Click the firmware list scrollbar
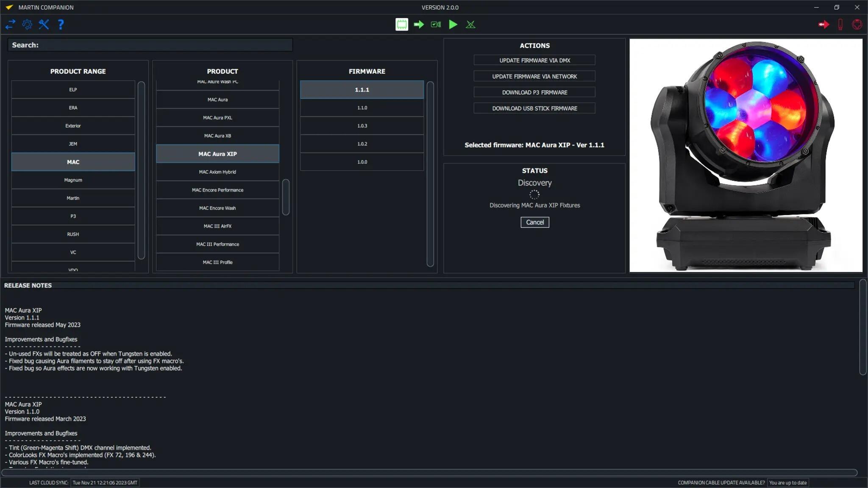This screenshot has height=488, width=868. (x=430, y=174)
